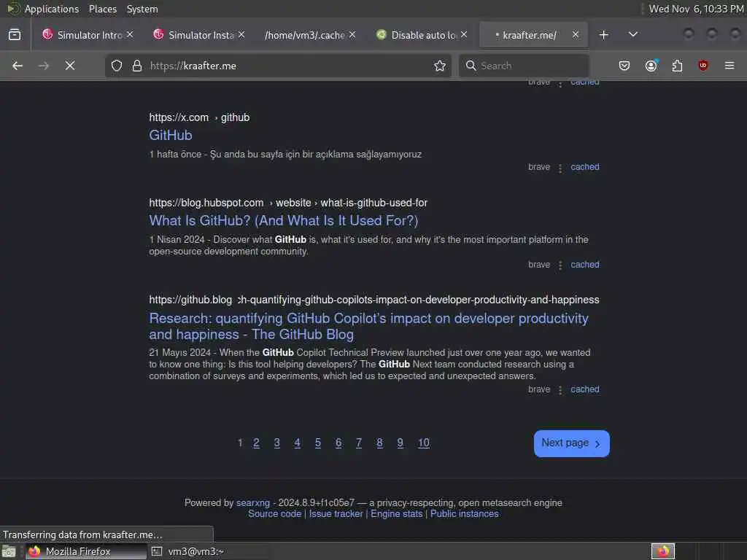Go to results page 7
Screen dimensions: 747x560
[359, 443]
